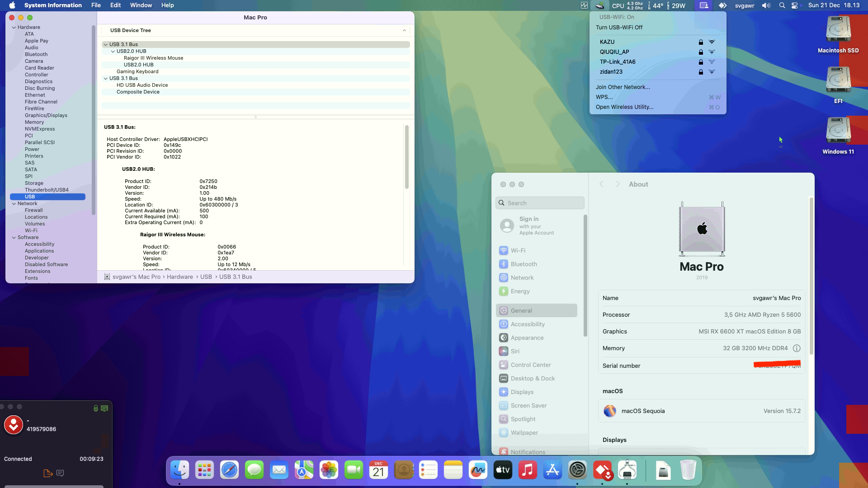Open Music app in Dock
Viewport: 868px width, 488px height.
tap(528, 470)
